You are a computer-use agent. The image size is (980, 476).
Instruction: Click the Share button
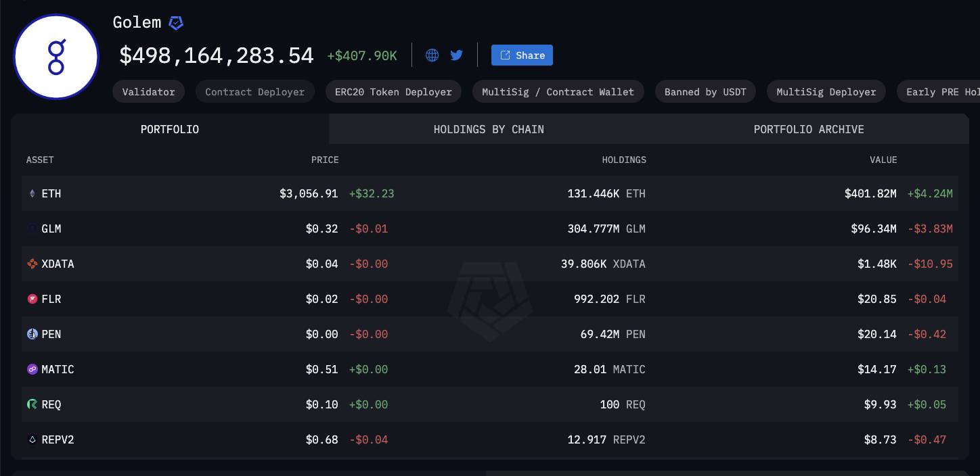point(522,55)
